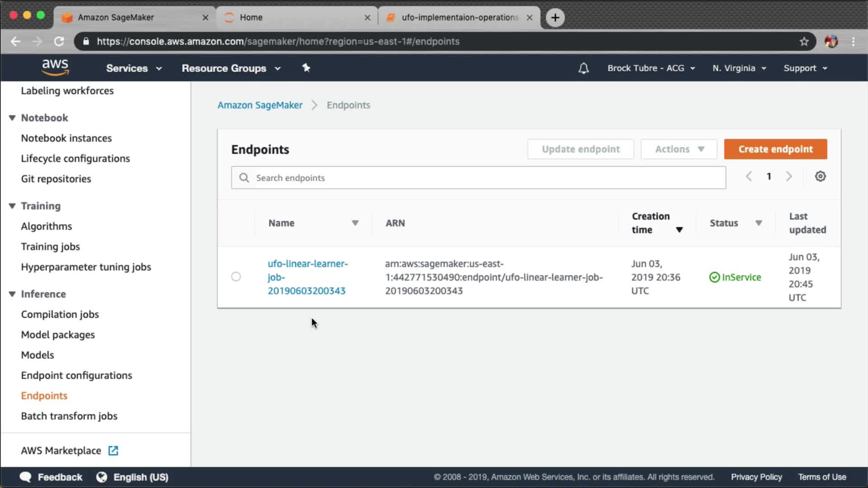Bookmark page with star icon
Screen dimensions: 868x488
(804, 42)
